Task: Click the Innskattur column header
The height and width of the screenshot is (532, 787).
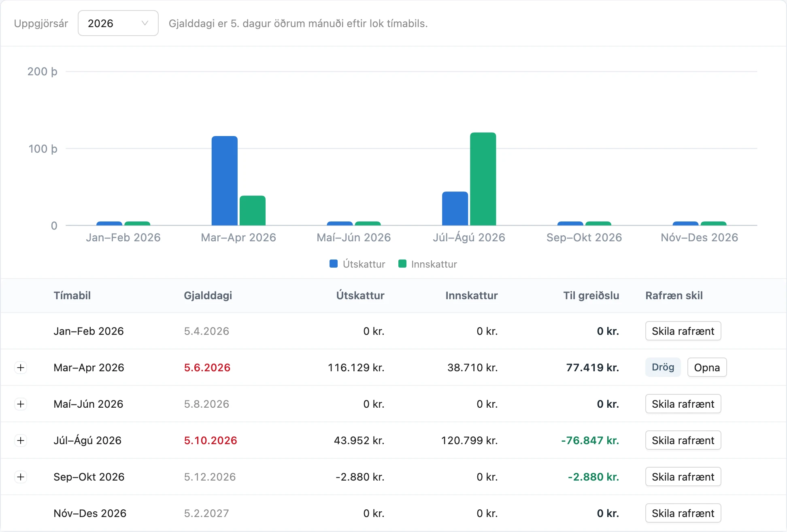Action: coord(472,296)
